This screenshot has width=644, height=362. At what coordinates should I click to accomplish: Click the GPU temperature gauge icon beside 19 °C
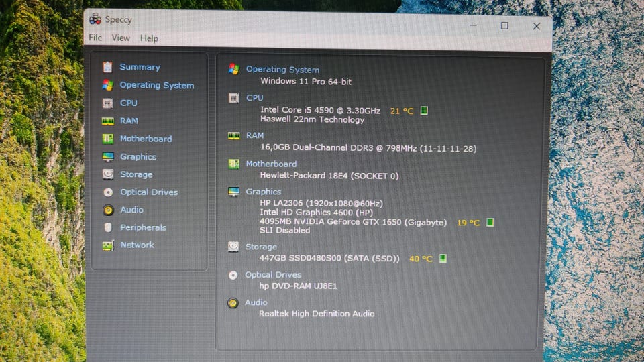click(x=490, y=222)
